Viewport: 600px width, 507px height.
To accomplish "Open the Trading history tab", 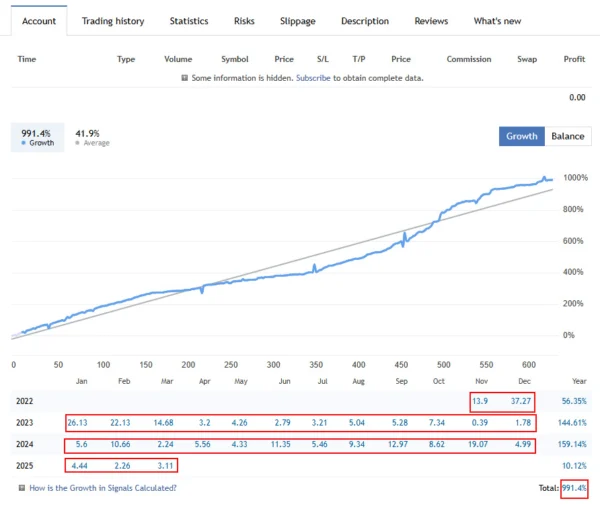I will 113,21.
